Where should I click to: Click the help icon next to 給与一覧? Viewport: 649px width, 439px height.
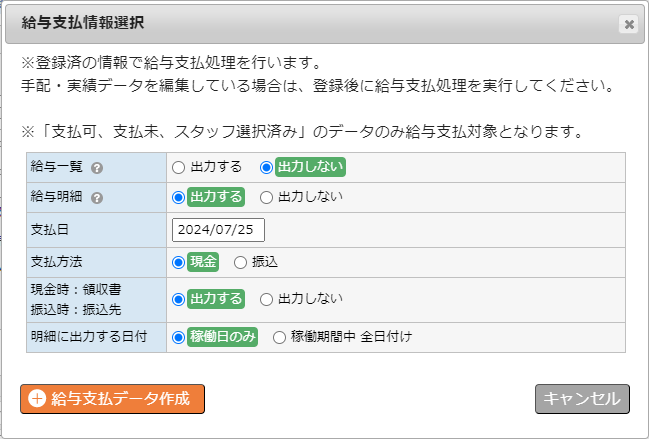point(97,168)
